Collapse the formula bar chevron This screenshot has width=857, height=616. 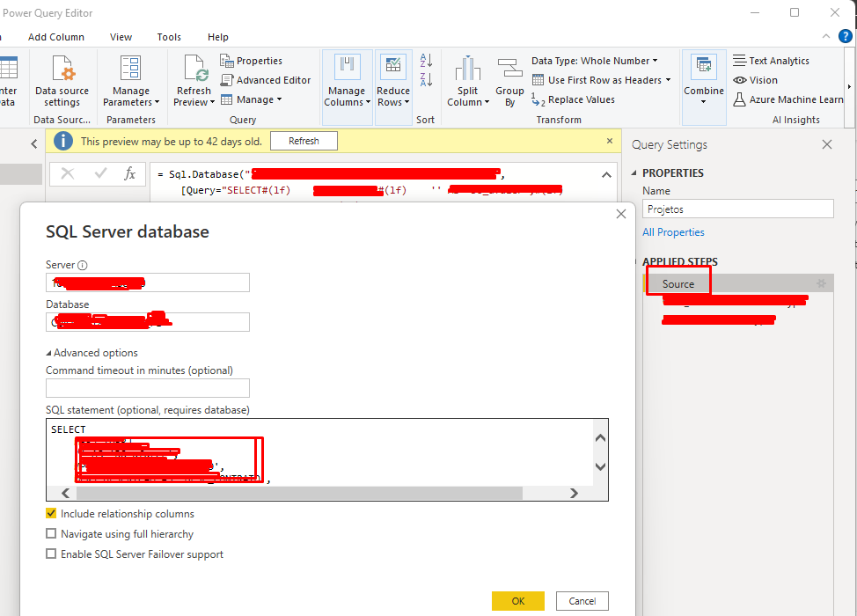pyautogui.click(x=606, y=175)
